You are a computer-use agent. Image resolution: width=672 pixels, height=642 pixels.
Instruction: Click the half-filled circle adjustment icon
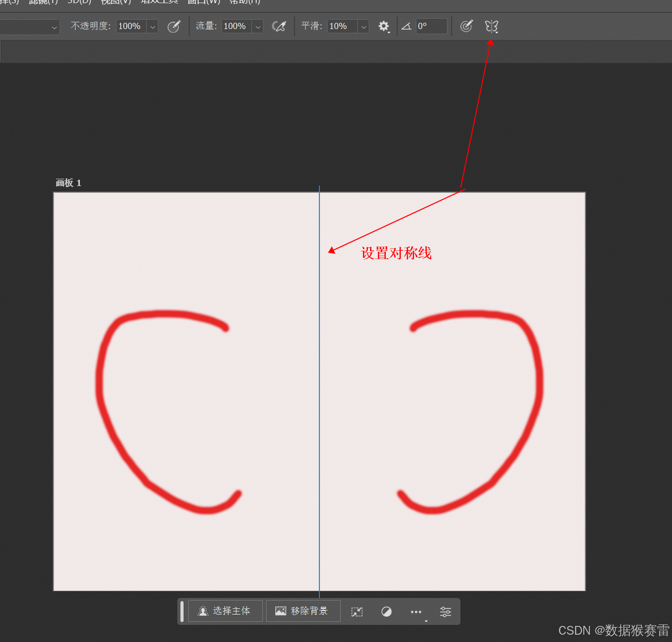[x=386, y=611]
